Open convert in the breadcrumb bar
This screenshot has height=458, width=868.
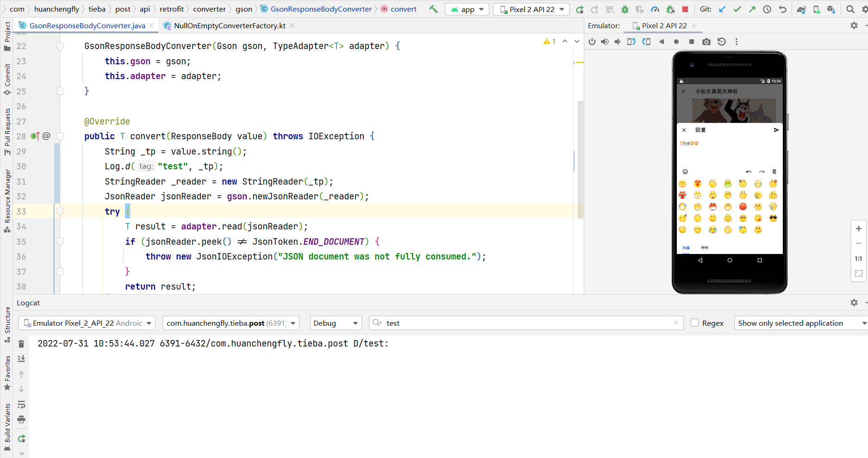pos(402,9)
